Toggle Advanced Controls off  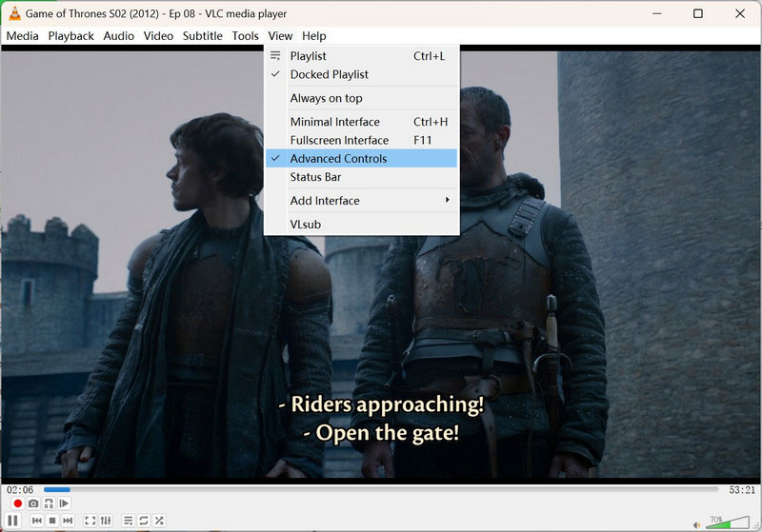(362, 158)
